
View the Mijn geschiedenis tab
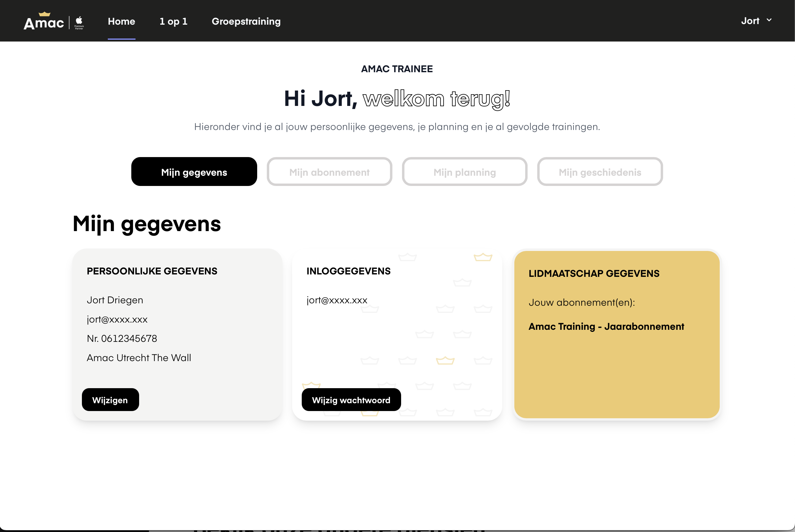click(600, 172)
